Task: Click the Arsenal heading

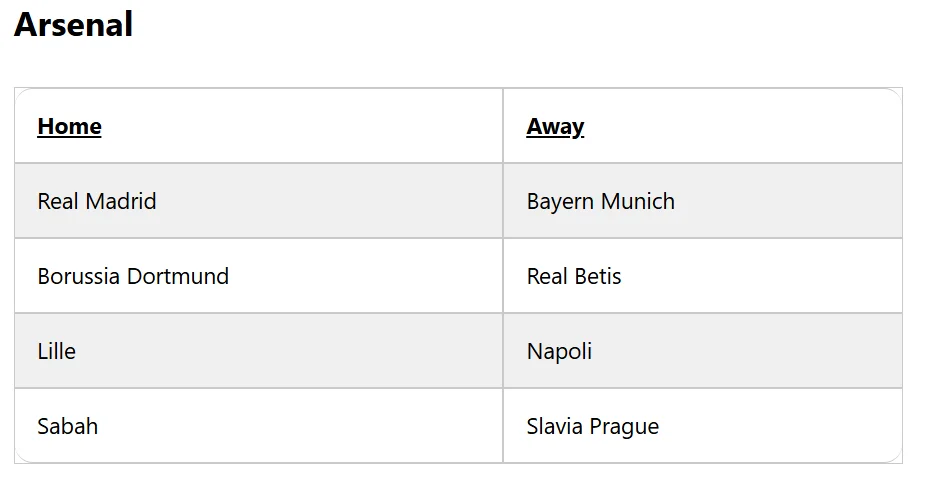Action: (x=74, y=25)
